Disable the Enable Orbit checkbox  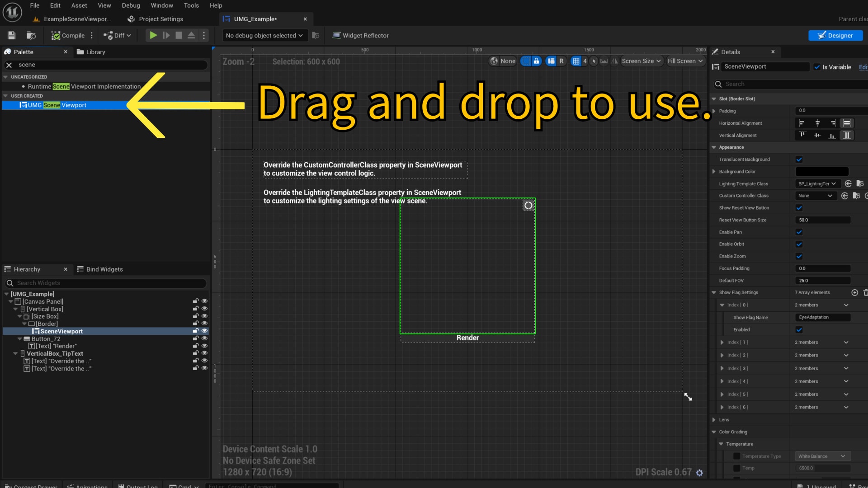click(x=799, y=244)
